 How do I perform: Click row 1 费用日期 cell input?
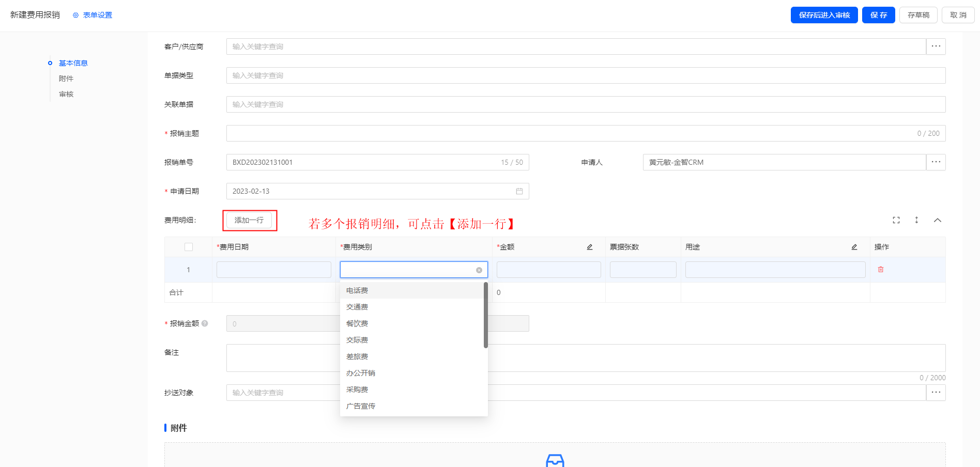click(274, 270)
